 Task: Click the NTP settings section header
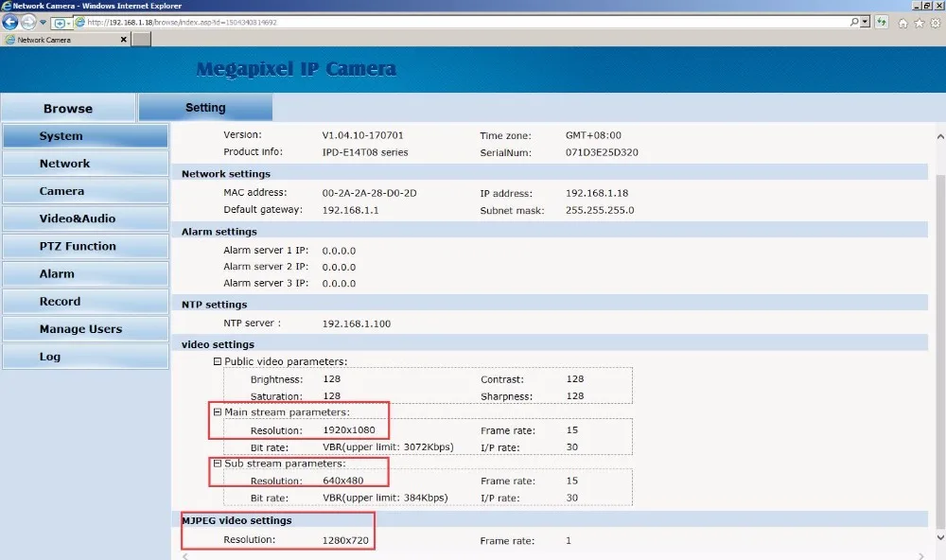pyautogui.click(x=214, y=305)
